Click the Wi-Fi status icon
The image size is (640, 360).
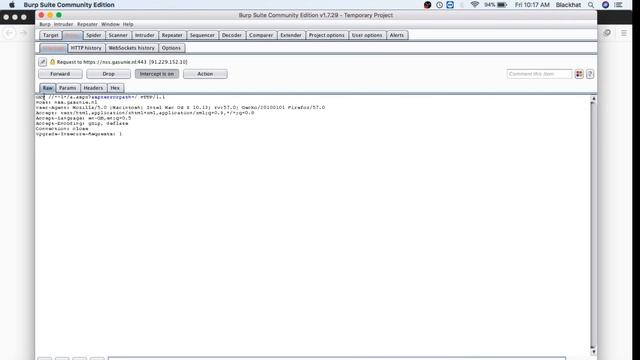[x=474, y=5]
